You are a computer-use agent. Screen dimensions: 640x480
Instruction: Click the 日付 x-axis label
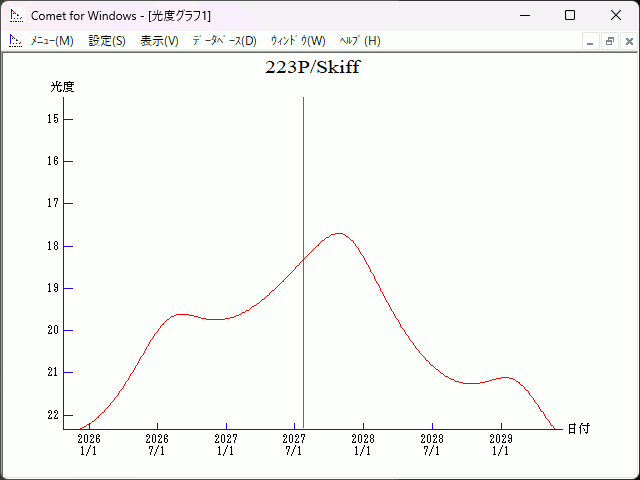coord(578,428)
